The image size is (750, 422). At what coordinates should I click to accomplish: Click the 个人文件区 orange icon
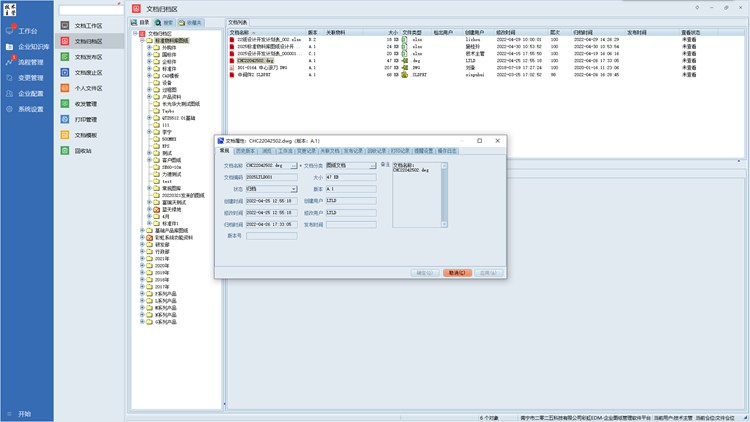(64, 88)
